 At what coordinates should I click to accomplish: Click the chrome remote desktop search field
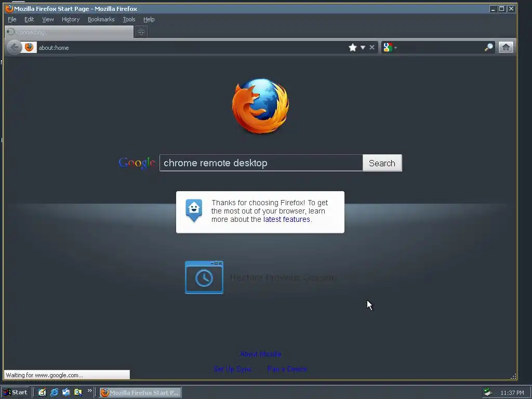tap(261, 163)
